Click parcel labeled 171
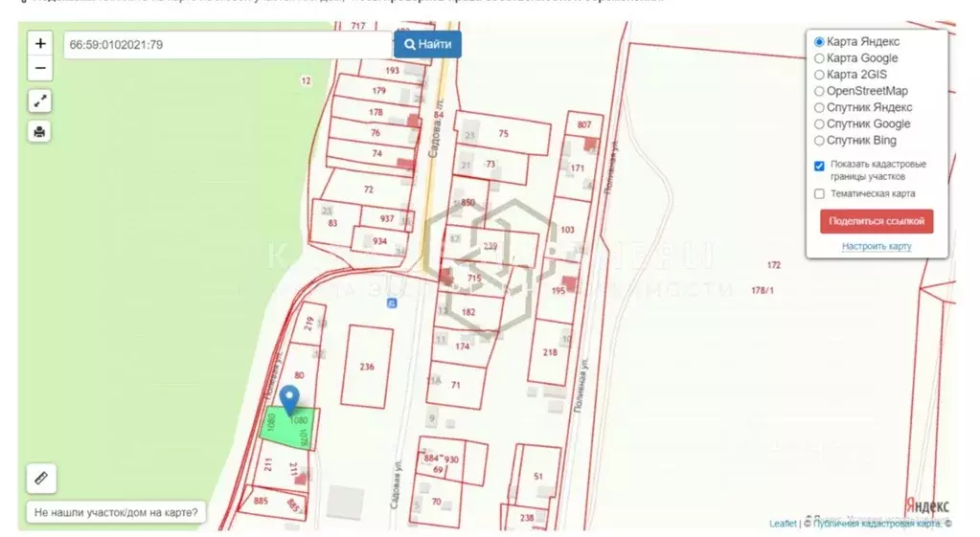 [x=577, y=168]
